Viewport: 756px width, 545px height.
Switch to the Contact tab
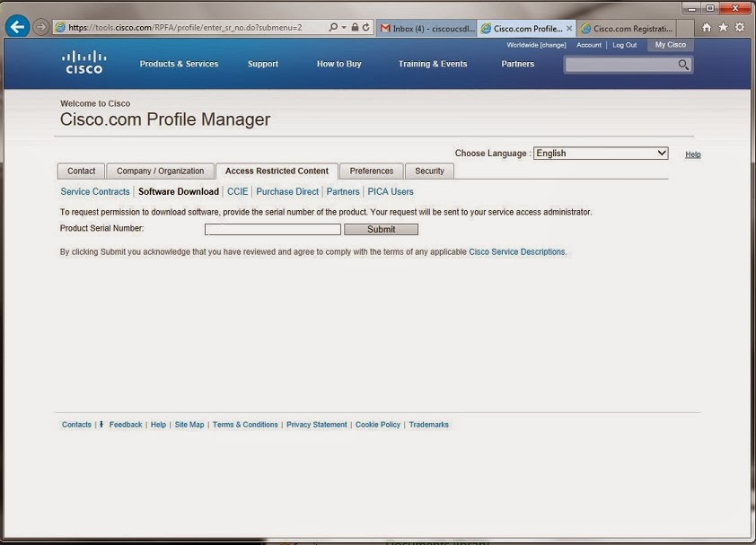click(x=81, y=171)
